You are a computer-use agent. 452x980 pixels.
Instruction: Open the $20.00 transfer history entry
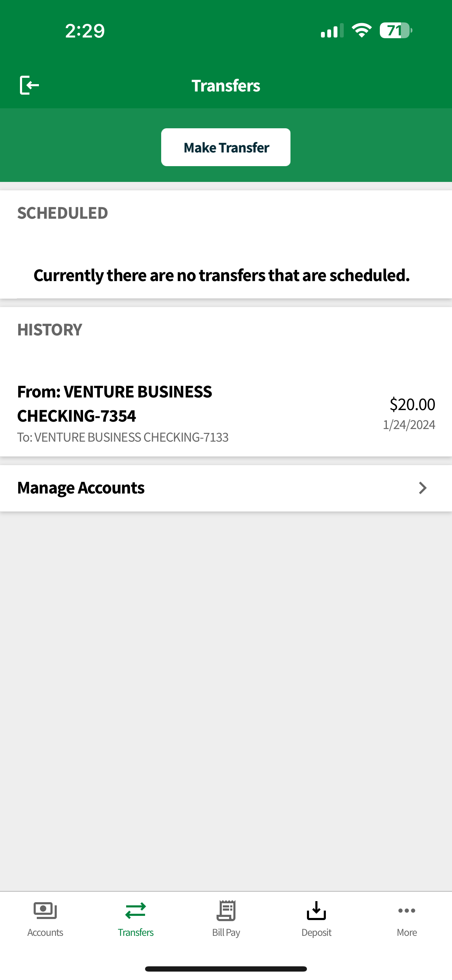(226, 414)
